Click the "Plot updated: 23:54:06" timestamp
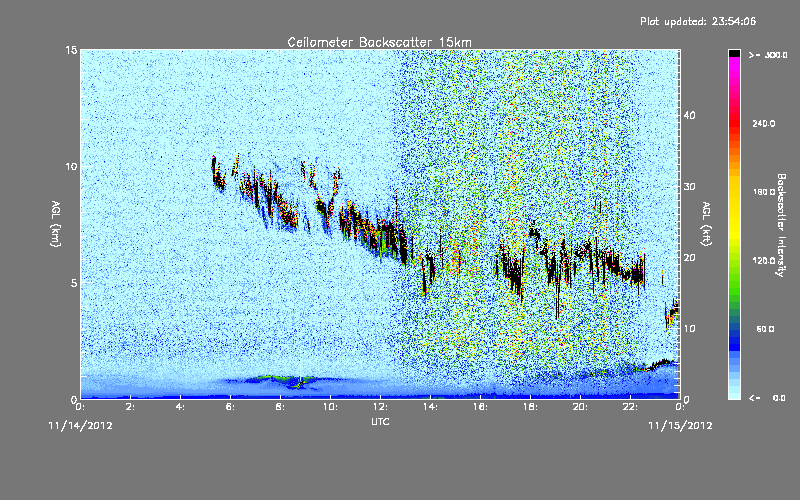Viewport: 800px width, 500px height. [698, 21]
